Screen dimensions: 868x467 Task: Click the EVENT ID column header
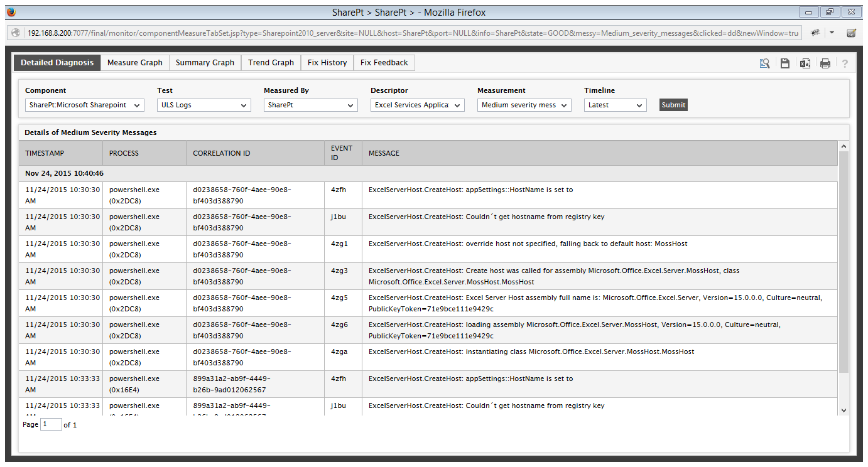click(x=343, y=153)
